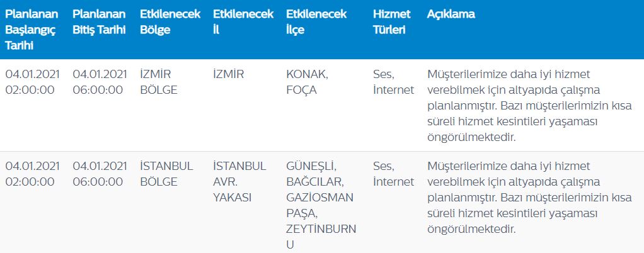
Task: Click the KONAK, FOÇA district cell
Action: [307, 82]
